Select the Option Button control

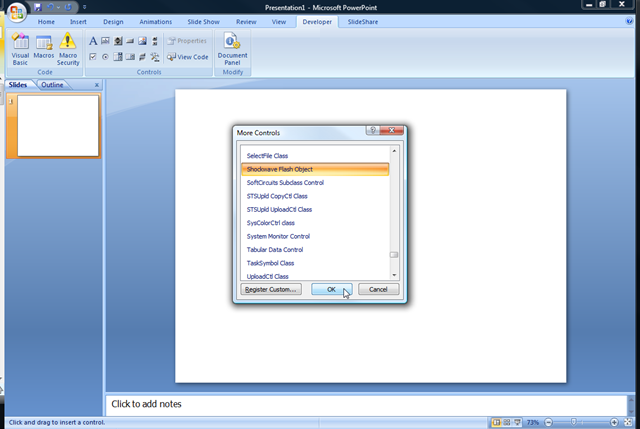tap(105, 57)
